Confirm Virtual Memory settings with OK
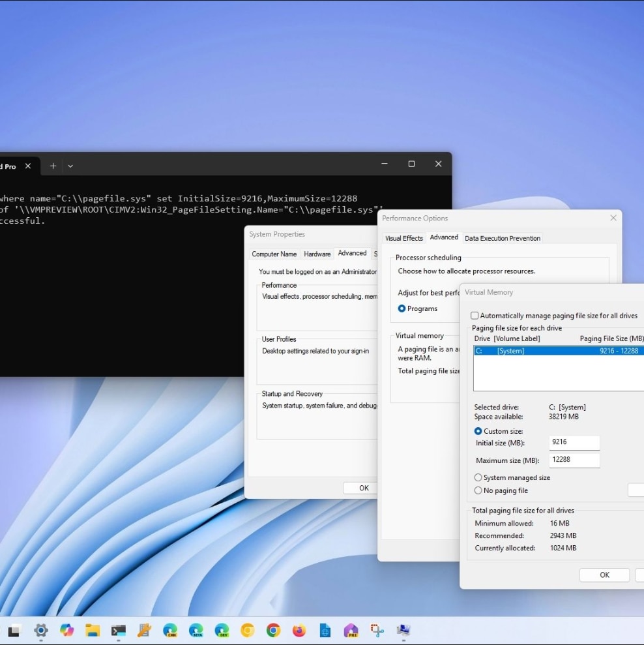 pyautogui.click(x=604, y=575)
